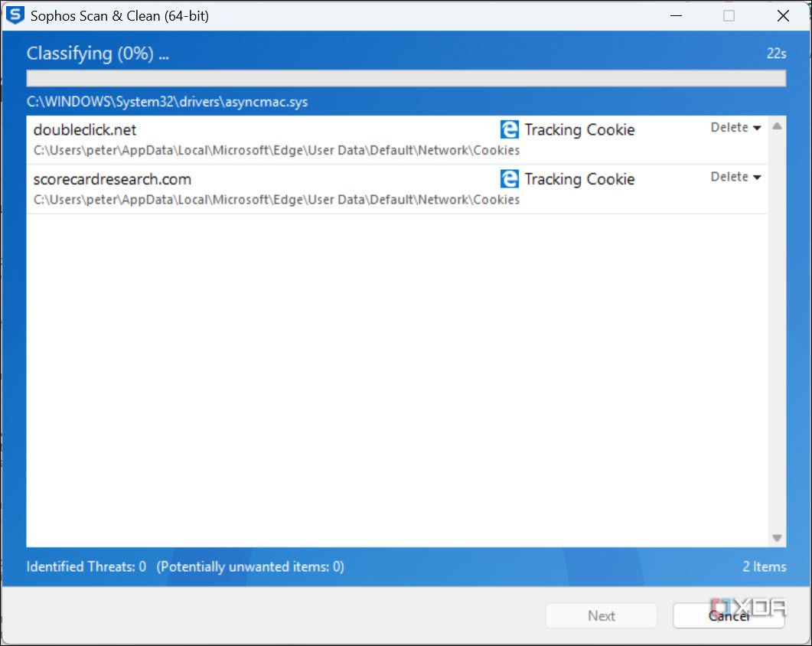Click the Cancel button
Image resolution: width=812 pixels, height=646 pixels.
[729, 615]
